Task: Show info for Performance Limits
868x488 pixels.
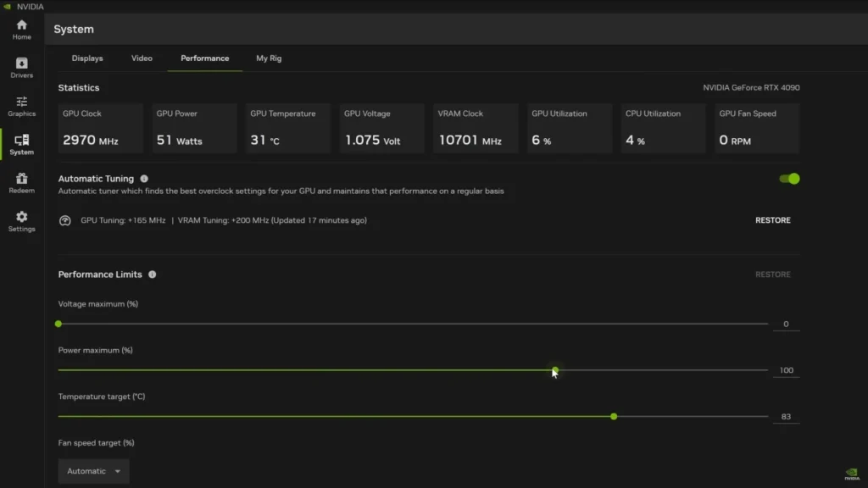Action: [153, 274]
